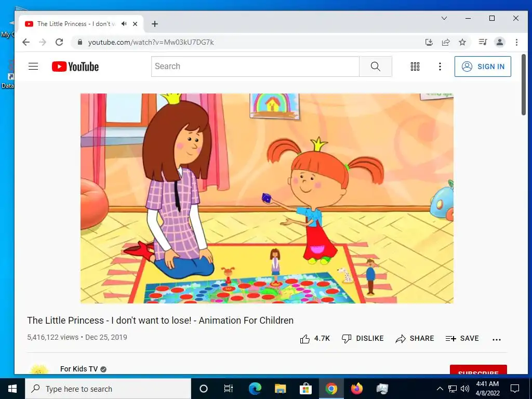Go forward in Chrome
This screenshot has height=399, width=532.
click(x=43, y=42)
